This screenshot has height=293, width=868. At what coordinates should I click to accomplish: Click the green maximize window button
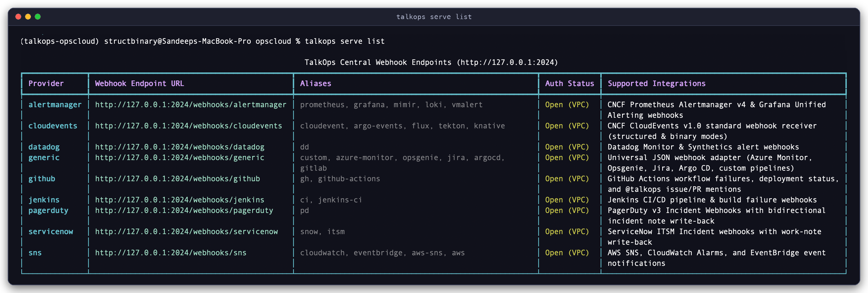pyautogui.click(x=38, y=16)
